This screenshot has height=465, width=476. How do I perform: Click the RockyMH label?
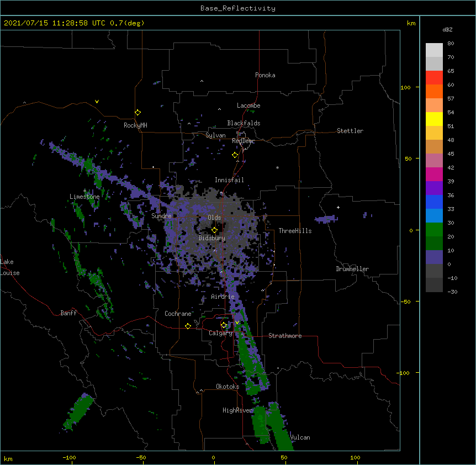(135, 125)
